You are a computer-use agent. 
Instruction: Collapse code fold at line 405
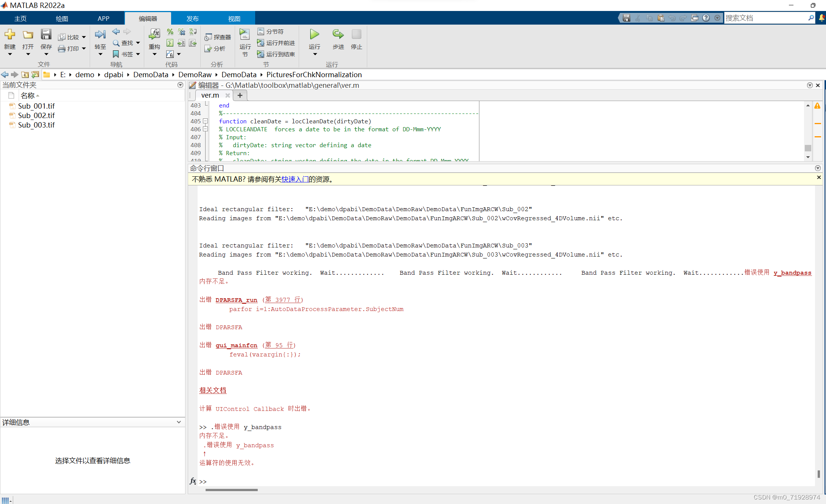coord(206,121)
